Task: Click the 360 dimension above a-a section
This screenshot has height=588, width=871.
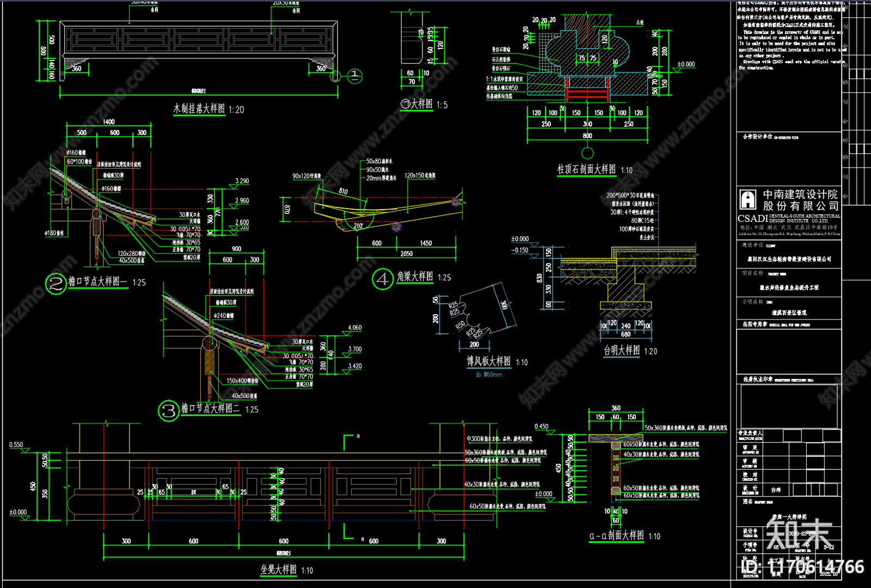Action: pyautogui.click(x=616, y=408)
